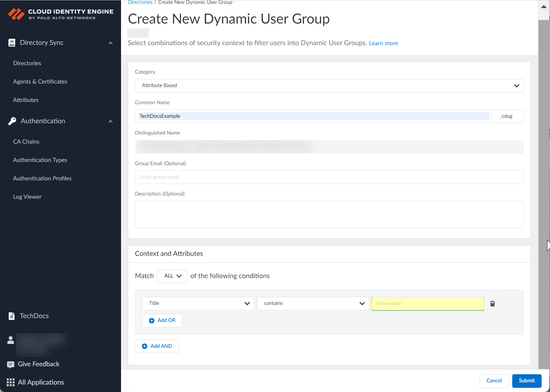Change the Match ALL dropdown
This screenshot has height=392, width=550.
(x=172, y=276)
